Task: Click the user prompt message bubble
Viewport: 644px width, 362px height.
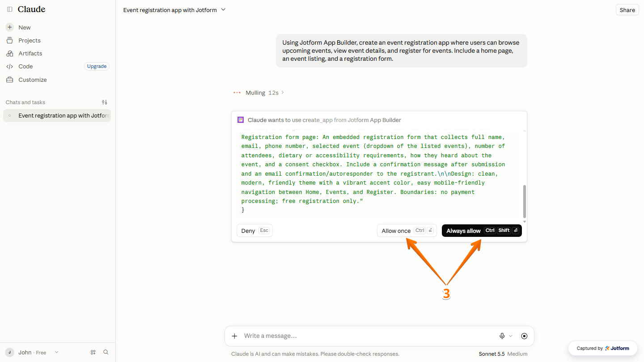Action: click(401, 51)
